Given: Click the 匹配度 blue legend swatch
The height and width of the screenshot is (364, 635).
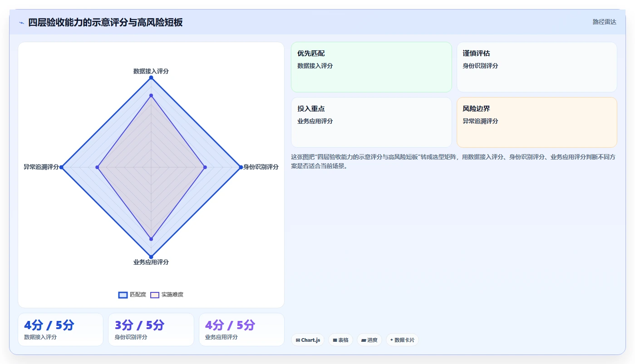Looking at the screenshot, I should click(123, 295).
